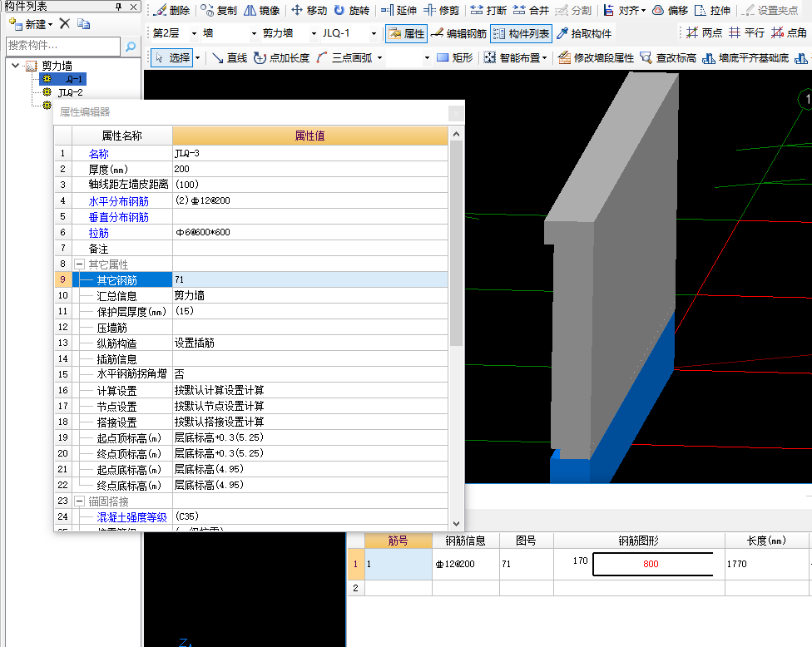Choose the 延伸 (extend) tool
Screen dimensions: 812x647
point(399,10)
